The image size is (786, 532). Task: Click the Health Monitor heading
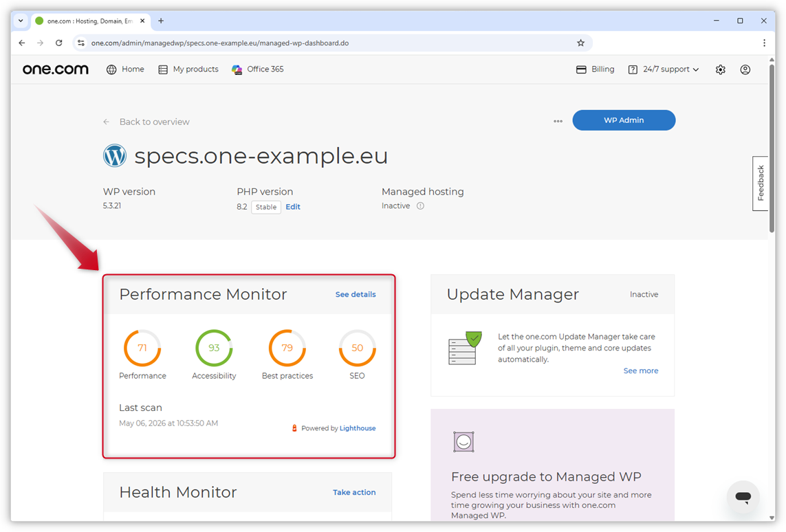178,492
